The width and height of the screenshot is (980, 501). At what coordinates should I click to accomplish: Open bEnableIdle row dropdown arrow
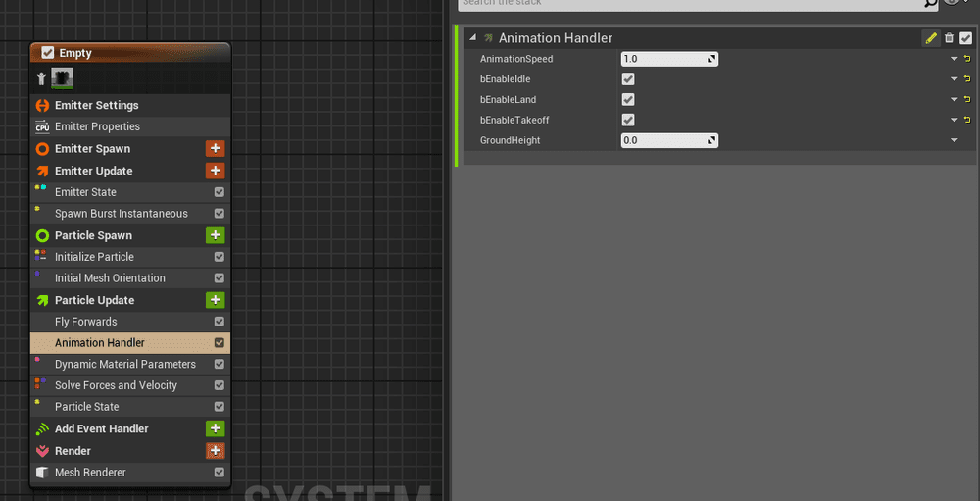pos(954,79)
